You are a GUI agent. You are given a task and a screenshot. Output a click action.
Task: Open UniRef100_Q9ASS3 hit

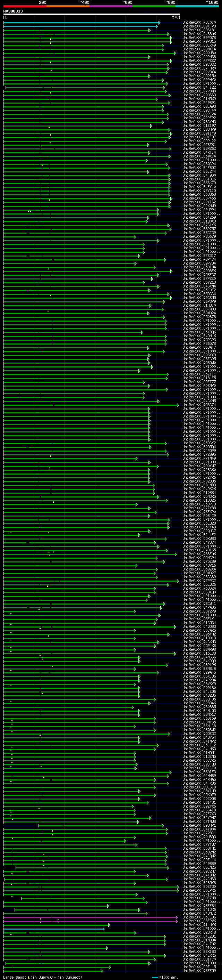[199, 95]
